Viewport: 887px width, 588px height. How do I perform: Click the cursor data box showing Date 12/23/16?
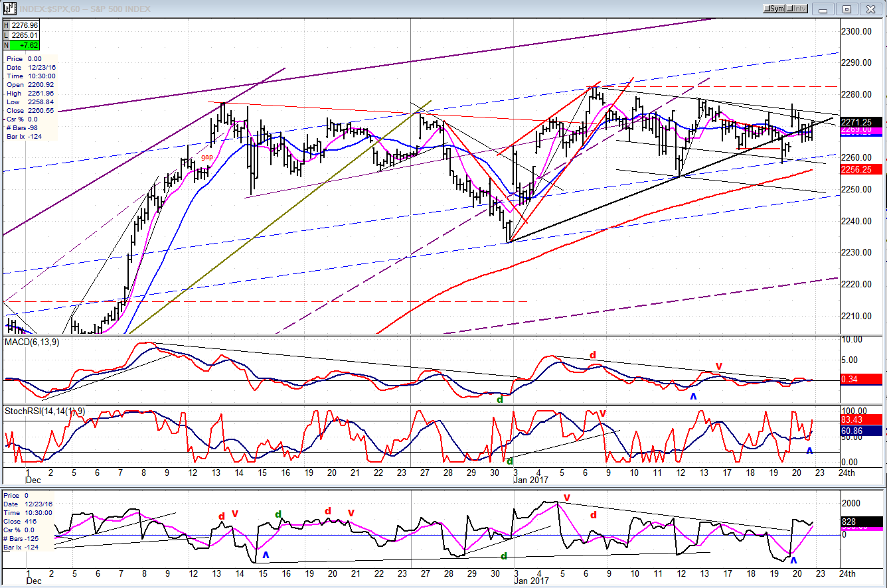point(29,98)
